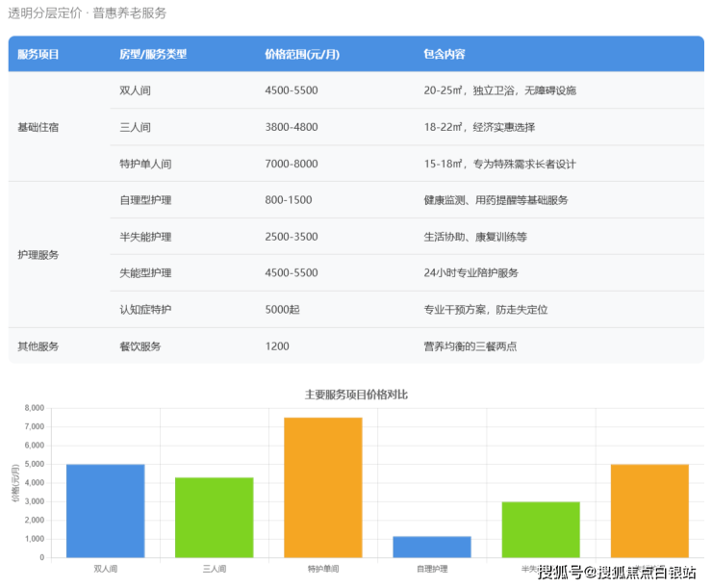Click the 餐饮服务 row label
Screen dimensions: 712x588
(x=140, y=346)
